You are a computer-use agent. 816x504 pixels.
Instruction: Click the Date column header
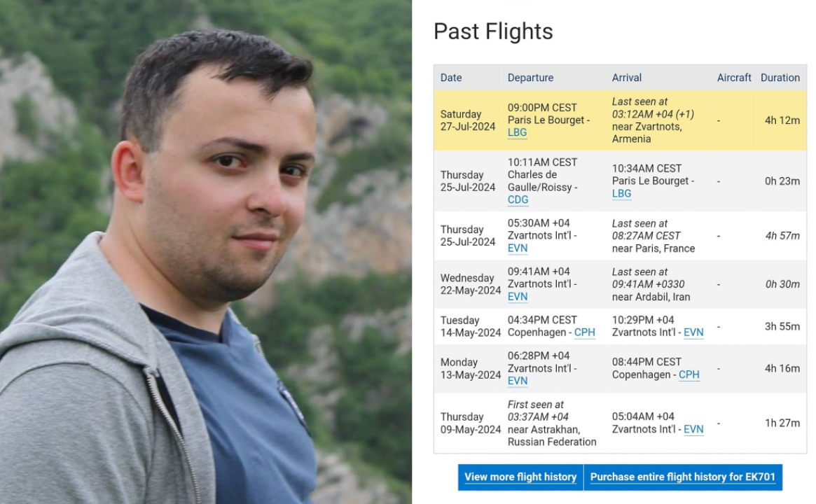(x=451, y=78)
